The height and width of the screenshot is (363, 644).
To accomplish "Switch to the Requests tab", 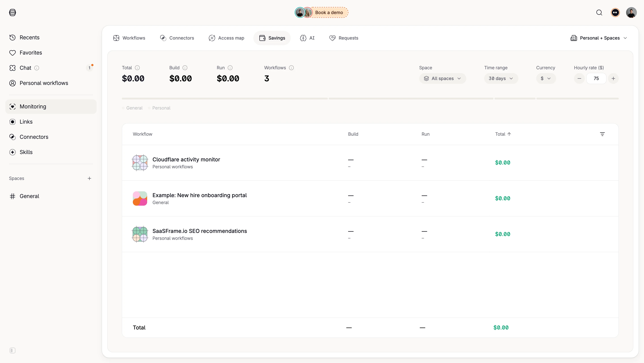I will (x=344, y=38).
